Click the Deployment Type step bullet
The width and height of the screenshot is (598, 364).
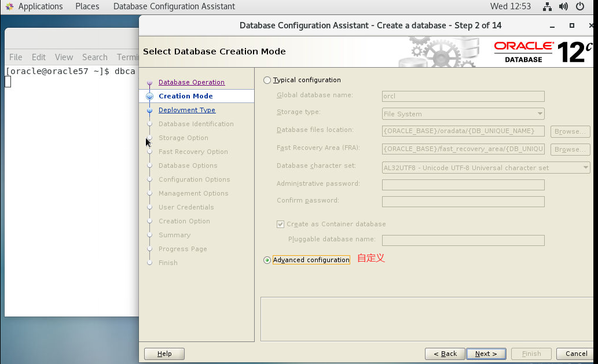click(x=149, y=110)
